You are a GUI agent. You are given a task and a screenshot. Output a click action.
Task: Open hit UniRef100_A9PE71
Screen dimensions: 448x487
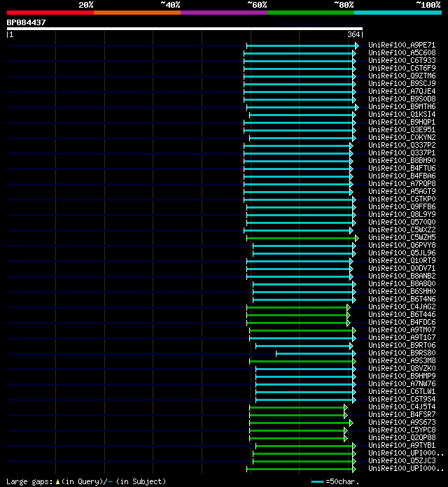[402, 45]
